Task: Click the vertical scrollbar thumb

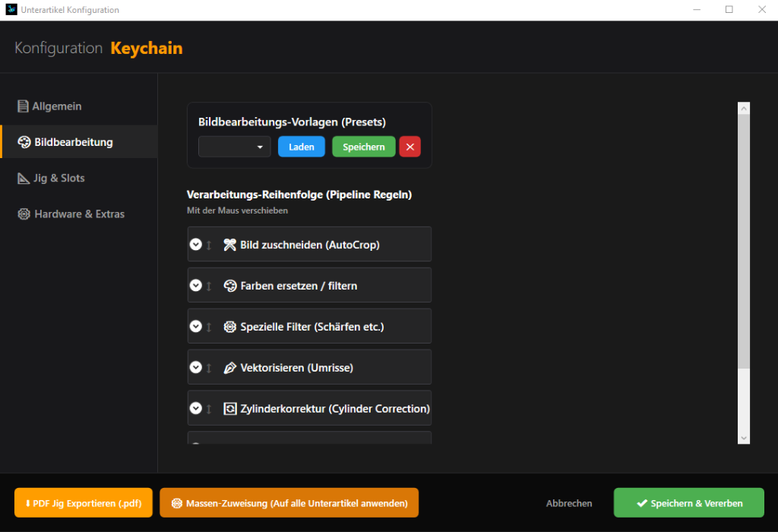Action: point(743,241)
